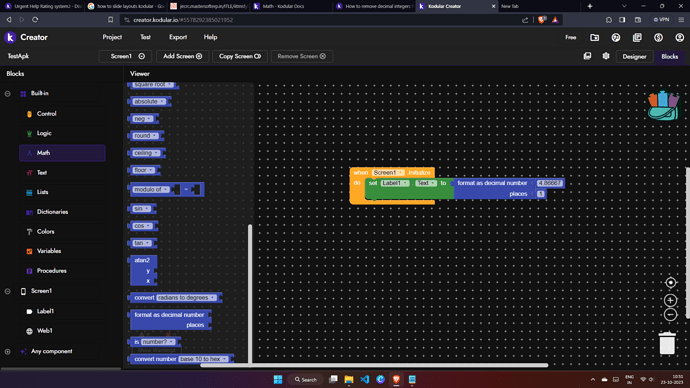Open the Export menu
The height and width of the screenshot is (388, 690).
[x=178, y=37]
